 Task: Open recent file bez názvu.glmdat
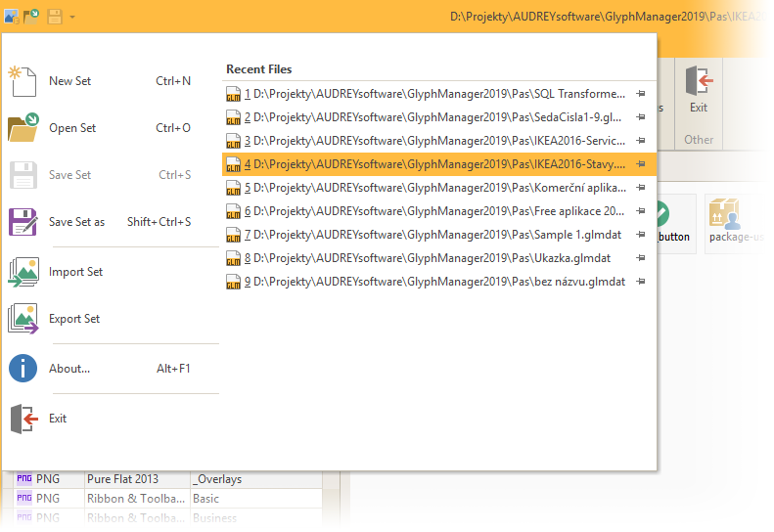pos(431,282)
